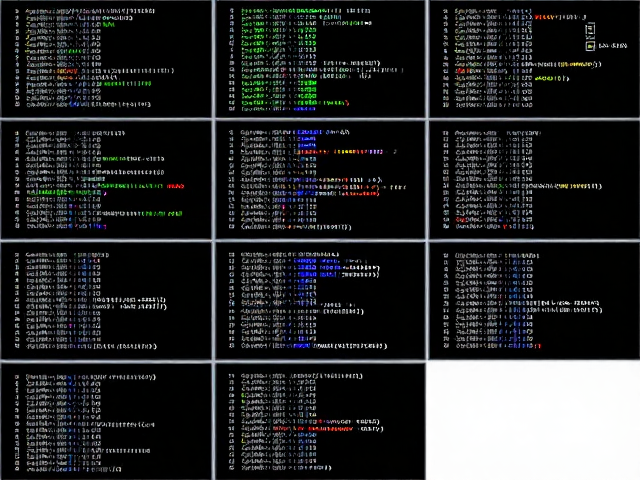Viewport: 640px width, 480px height.
Task: Select the second-row center terminal pane
Action: coord(320,180)
